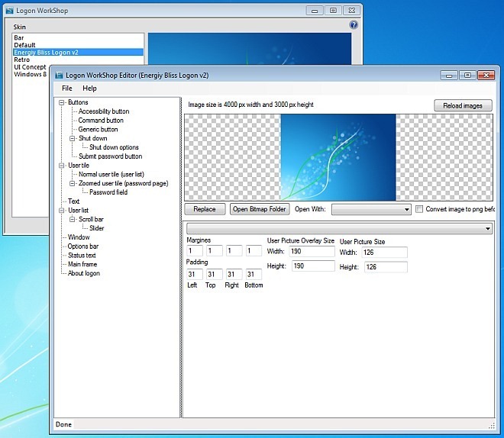
Task: Select Password field tree item
Action: click(x=108, y=192)
